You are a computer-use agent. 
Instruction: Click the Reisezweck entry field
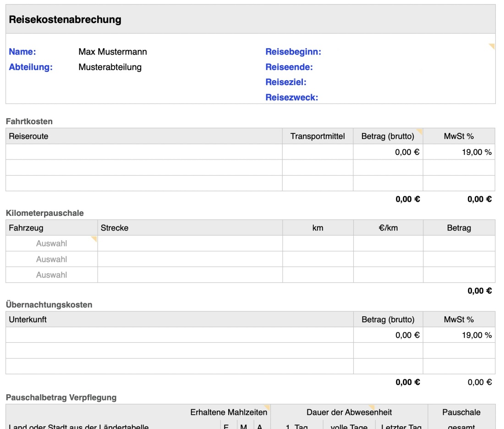(367, 97)
